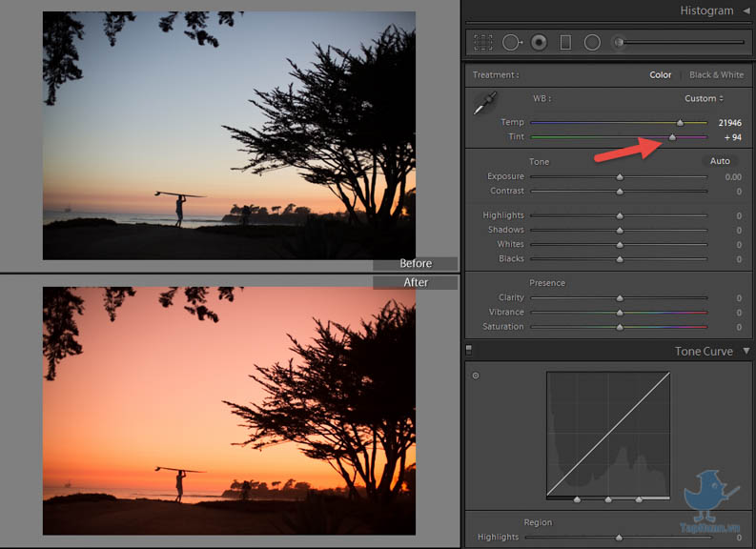Viewport: 756px width, 549px height.
Task: Click the After view label
Action: [x=415, y=282]
